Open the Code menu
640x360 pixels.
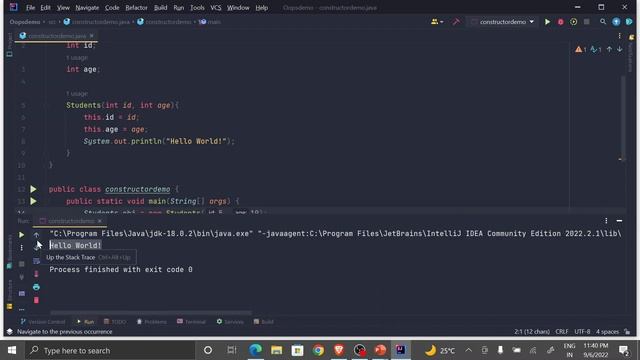pyautogui.click(x=112, y=8)
